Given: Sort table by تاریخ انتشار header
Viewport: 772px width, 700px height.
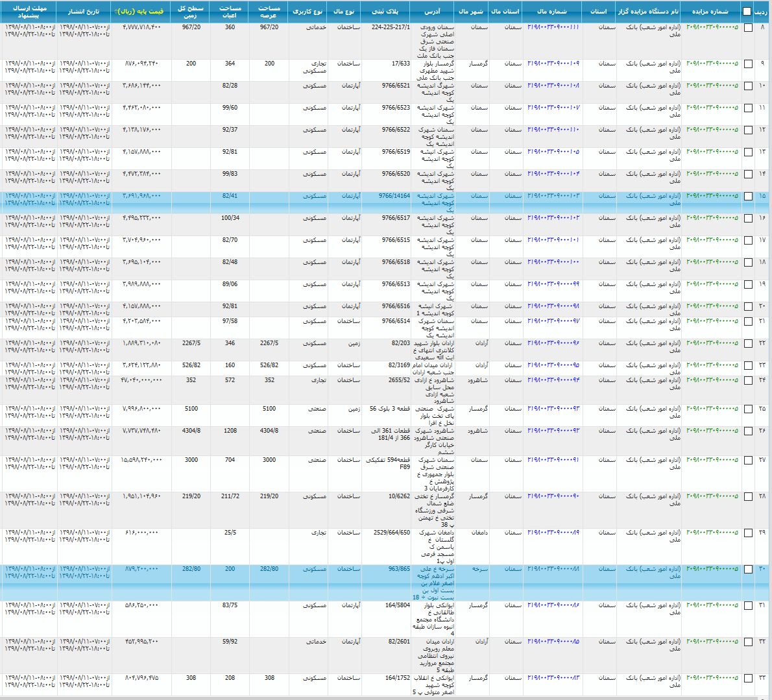Looking at the screenshot, I should [x=84, y=12].
